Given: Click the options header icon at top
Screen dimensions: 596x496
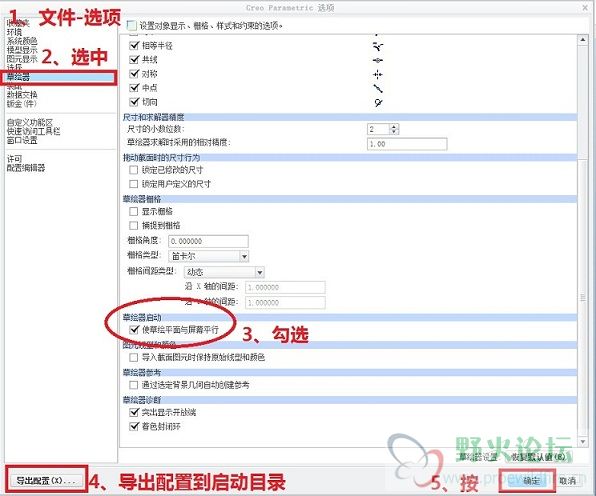Looking at the screenshot, I should coord(132,25).
